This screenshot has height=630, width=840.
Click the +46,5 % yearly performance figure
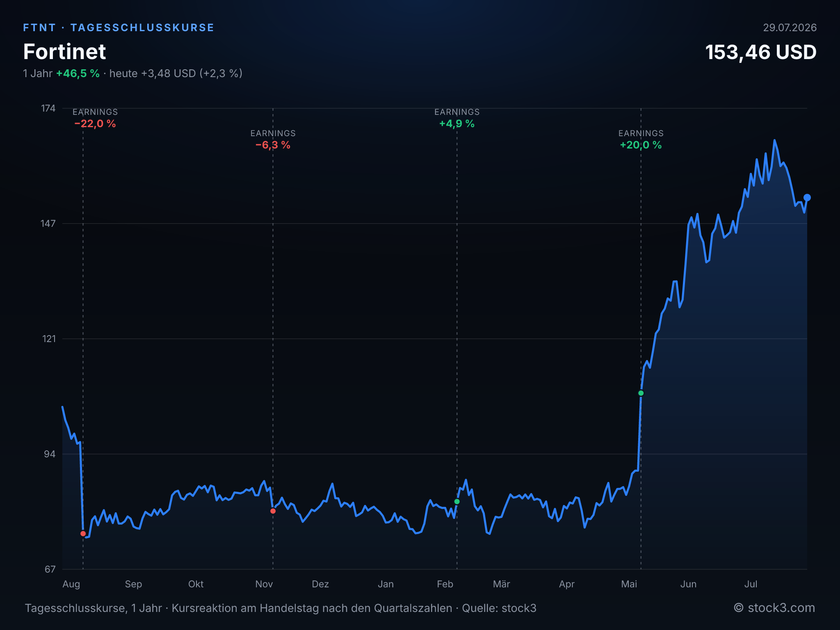tap(78, 73)
